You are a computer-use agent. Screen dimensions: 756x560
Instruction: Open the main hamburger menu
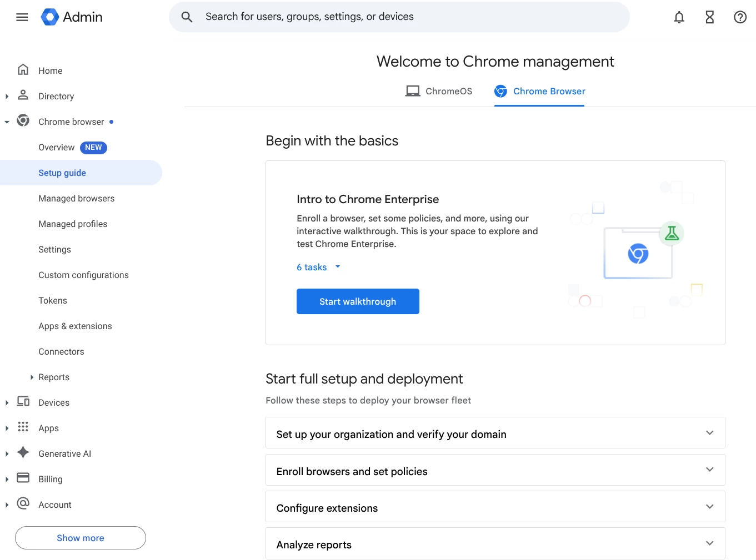[22, 17]
